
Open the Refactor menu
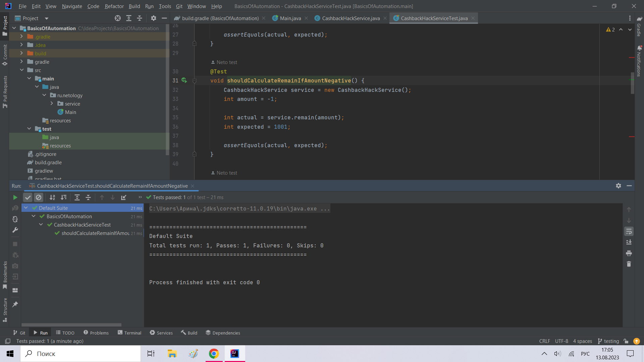tap(114, 6)
